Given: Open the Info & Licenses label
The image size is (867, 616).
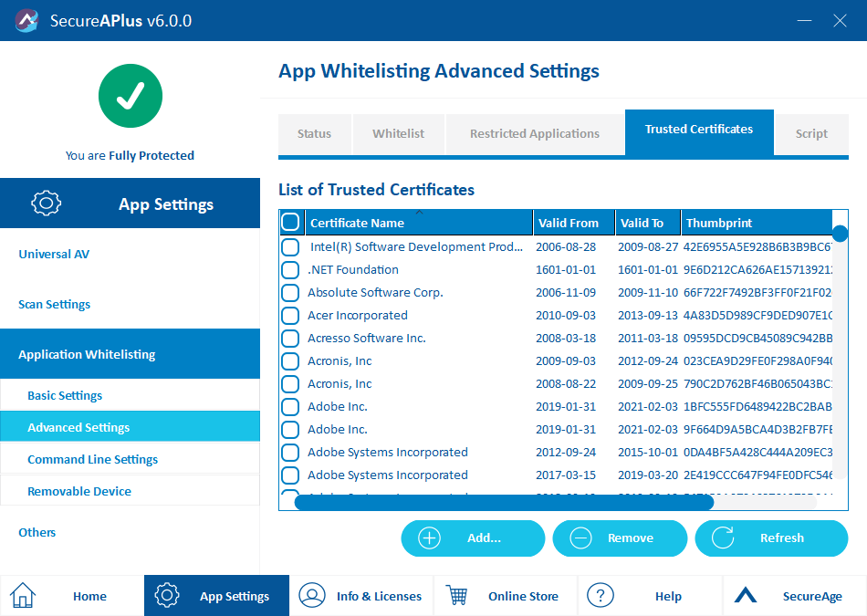Looking at the screenshot, I should pyautogui.click(x=379, y=596).
